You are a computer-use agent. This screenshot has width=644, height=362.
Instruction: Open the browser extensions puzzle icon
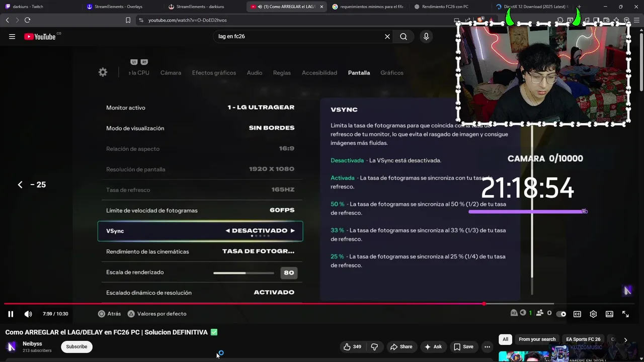(560, 20)
